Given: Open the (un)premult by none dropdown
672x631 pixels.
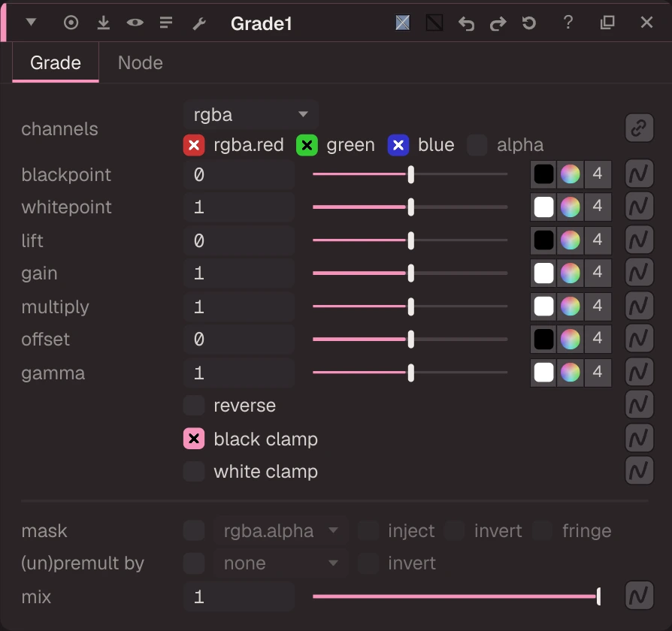Looking at the screenshot, I should click(280, 563).
